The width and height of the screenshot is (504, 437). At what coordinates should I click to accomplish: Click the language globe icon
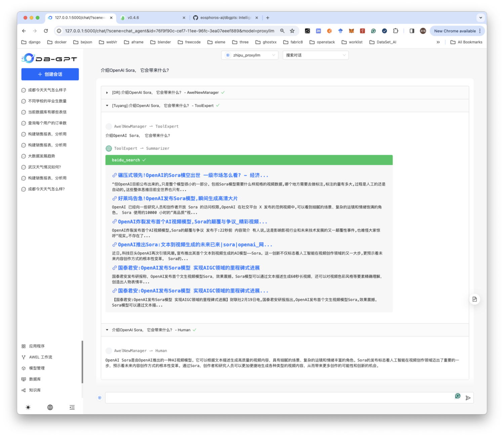(x=50, y=407)
